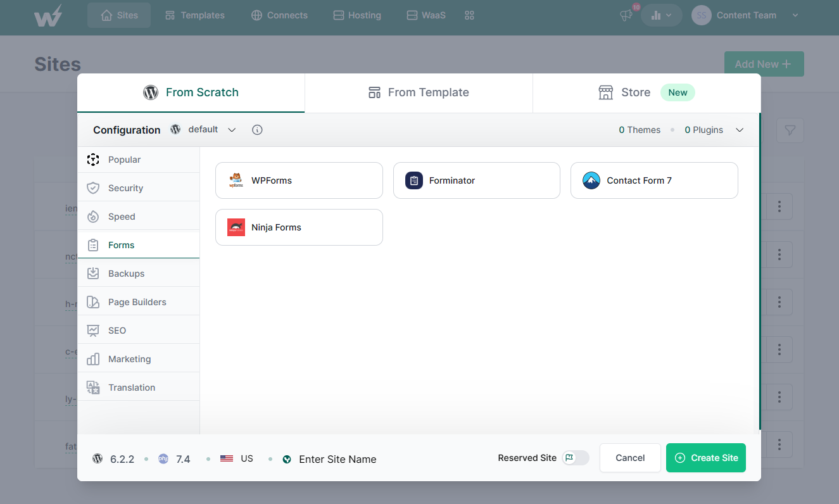The image size is (839, 504).
Task: Open three-dot menu for the row starting "fat"
Action: [779, 444]
